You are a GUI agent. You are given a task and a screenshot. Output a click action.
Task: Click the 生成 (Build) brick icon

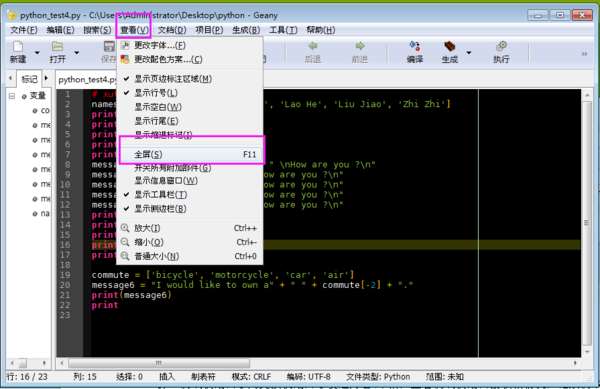(450, 47)
